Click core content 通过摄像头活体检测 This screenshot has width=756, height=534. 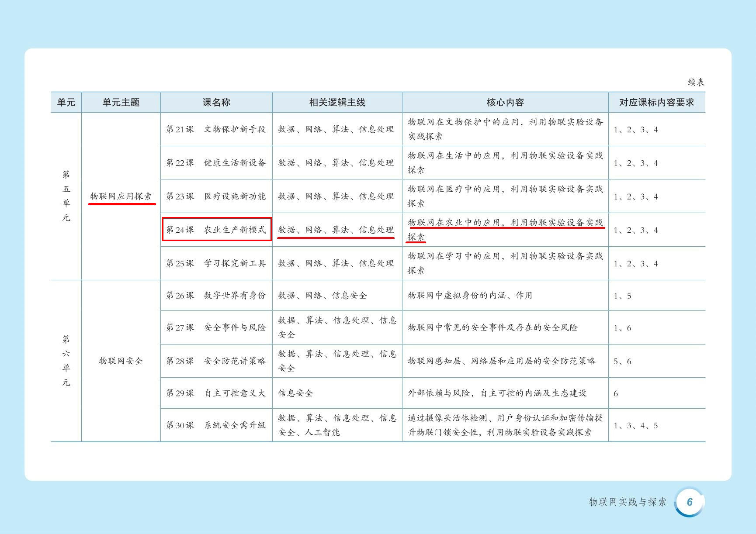(x=506, y=425)
